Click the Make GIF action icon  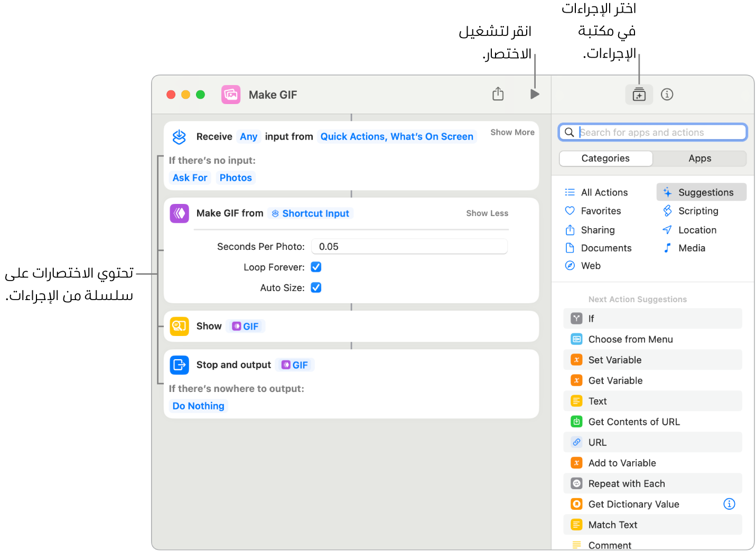[x=179, y=213]
